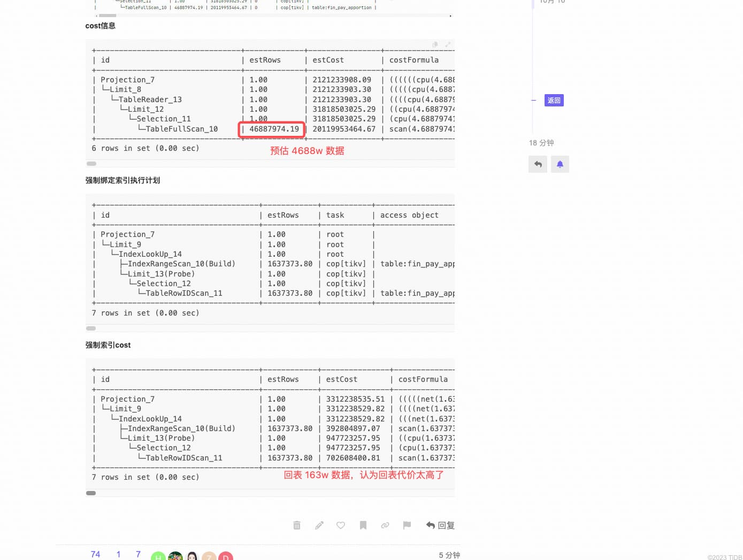Select TableFullScan_10 in cost info table
743x560 pixels.
pos(181,129)
